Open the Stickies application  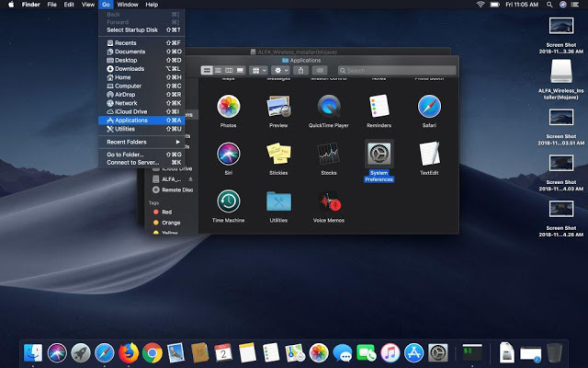[x=278, y=153]
